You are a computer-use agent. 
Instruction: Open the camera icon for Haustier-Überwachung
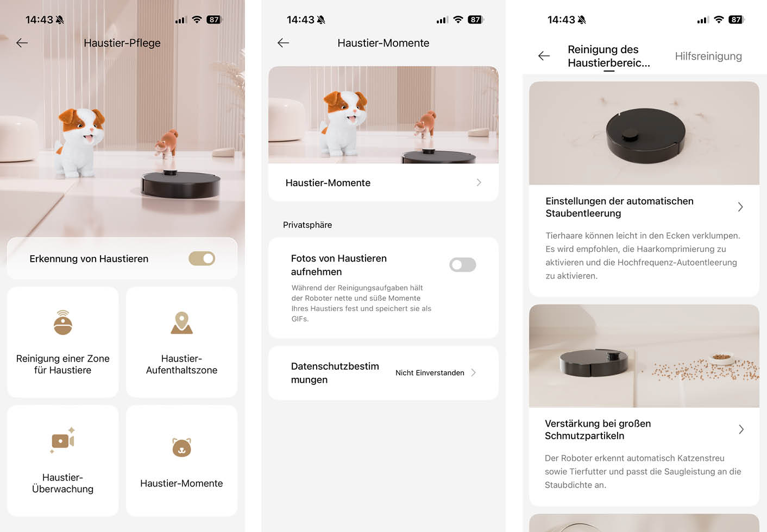[x=63, y=440]
